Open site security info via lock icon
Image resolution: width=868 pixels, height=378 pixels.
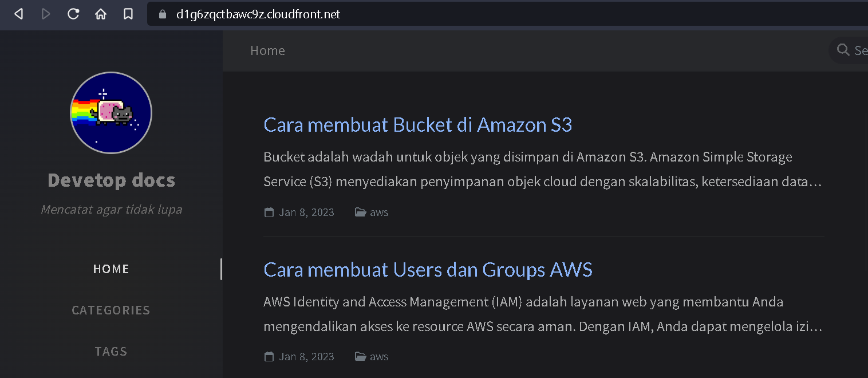pyautogui.click(x=163, y=14)
